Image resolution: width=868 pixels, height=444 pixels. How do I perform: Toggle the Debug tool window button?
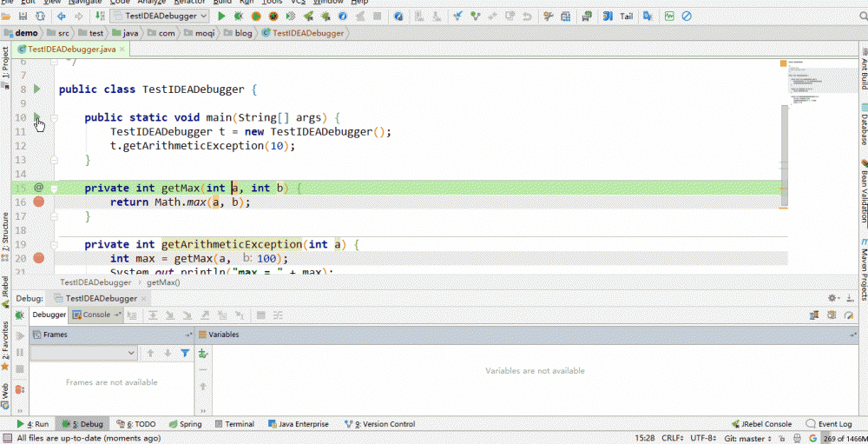click(81, 424)
